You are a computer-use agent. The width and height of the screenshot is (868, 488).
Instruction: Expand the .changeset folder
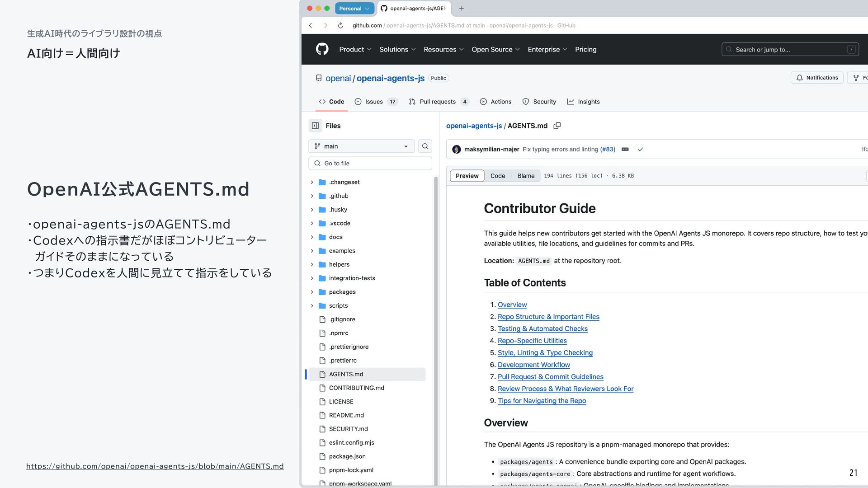click(312, 182)
